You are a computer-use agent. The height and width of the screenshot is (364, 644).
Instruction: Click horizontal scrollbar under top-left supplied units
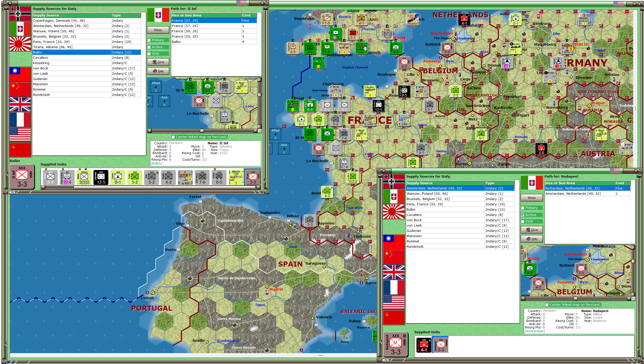tap(151, 187)
